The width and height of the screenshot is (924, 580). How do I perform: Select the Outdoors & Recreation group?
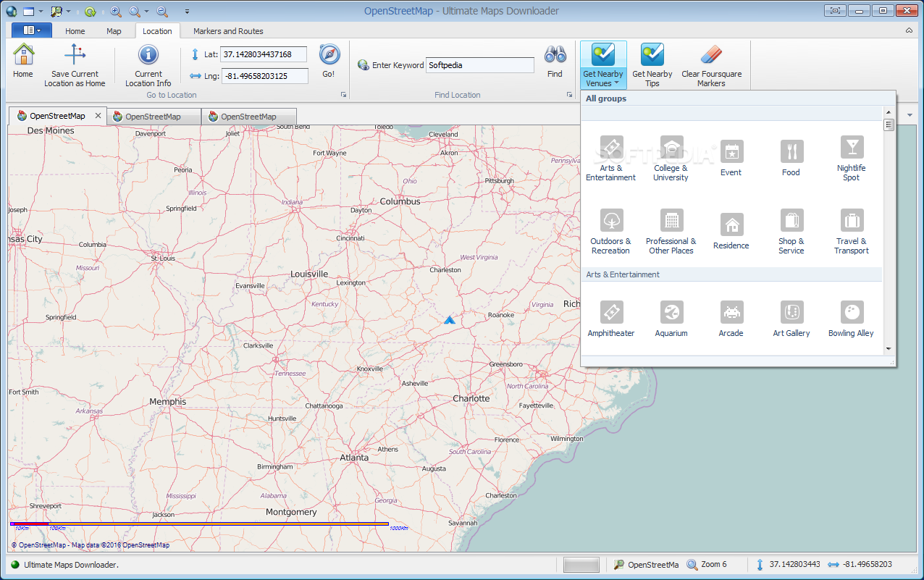611,232
